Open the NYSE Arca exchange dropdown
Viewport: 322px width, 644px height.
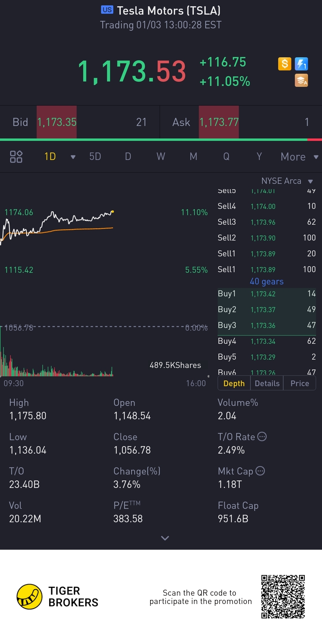pyautogui.click(x=310, y=181)
